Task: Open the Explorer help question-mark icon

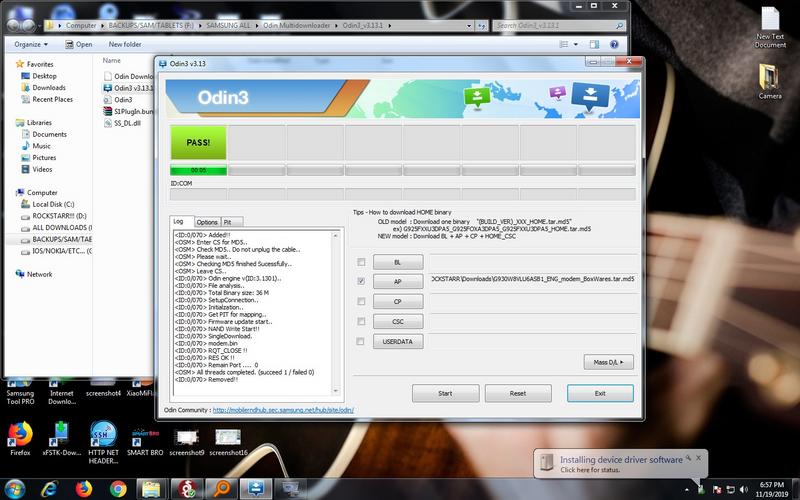Action: click(x=614, y=44)
